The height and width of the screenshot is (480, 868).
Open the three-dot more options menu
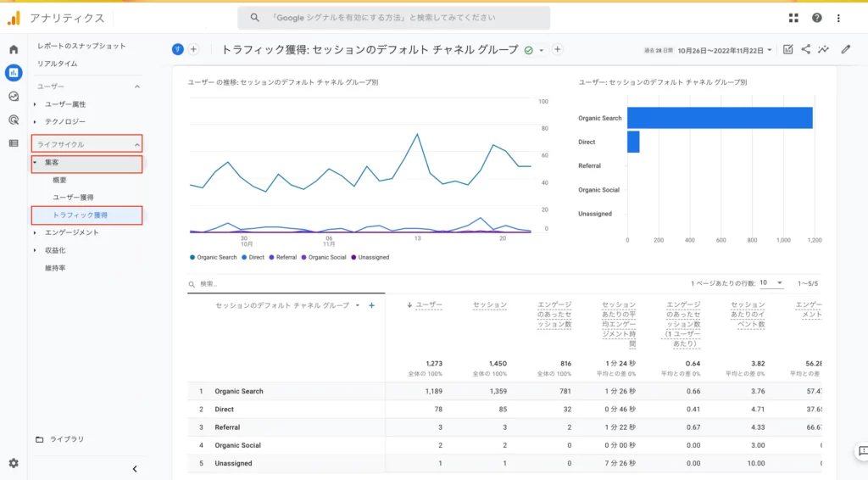pyautogui.click(x=838, y=19)
